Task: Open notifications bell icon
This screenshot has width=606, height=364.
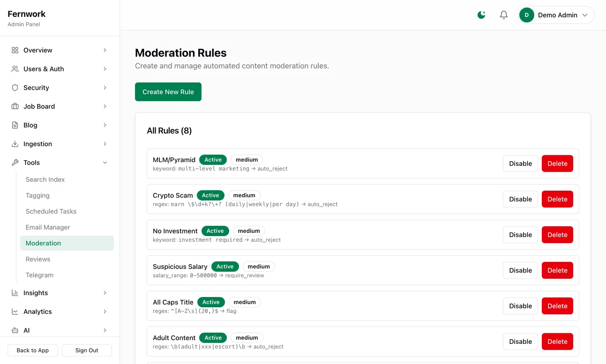Action: click(504, 15)
